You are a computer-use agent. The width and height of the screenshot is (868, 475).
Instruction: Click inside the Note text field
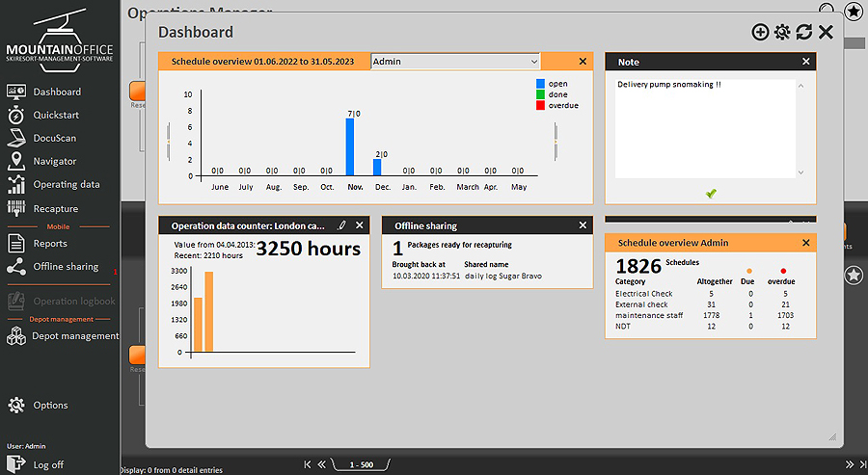tap(704, 125)
